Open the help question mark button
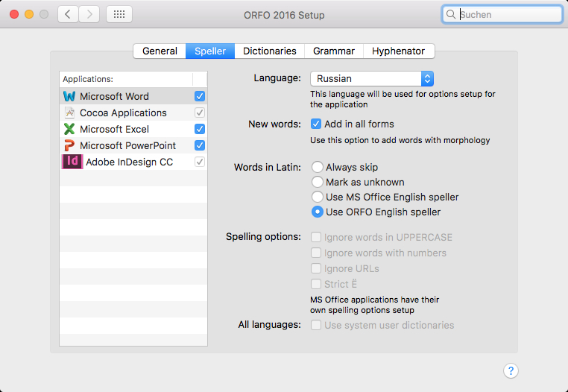This screenshot has height=392, width=568. (x=511, y=371)
